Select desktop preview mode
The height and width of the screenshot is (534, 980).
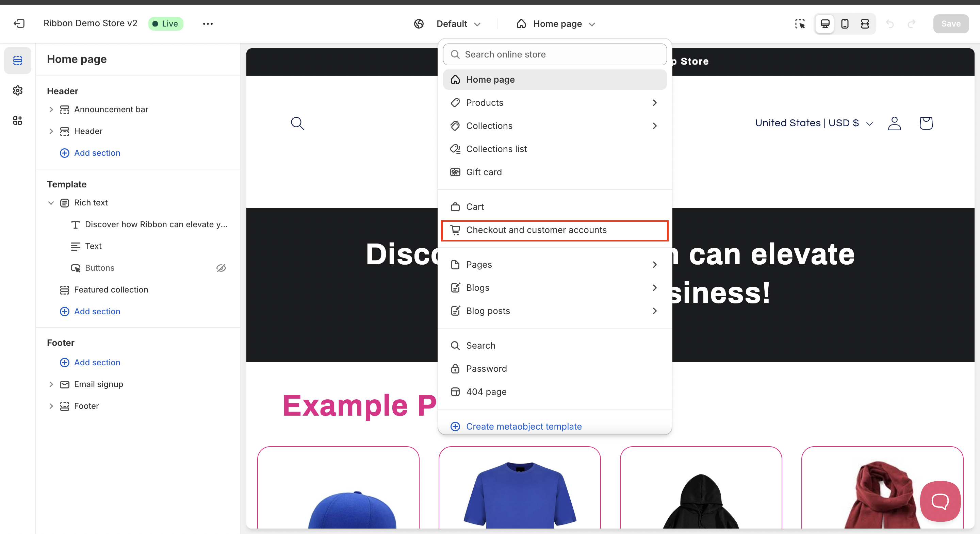(x=825, y=24)
